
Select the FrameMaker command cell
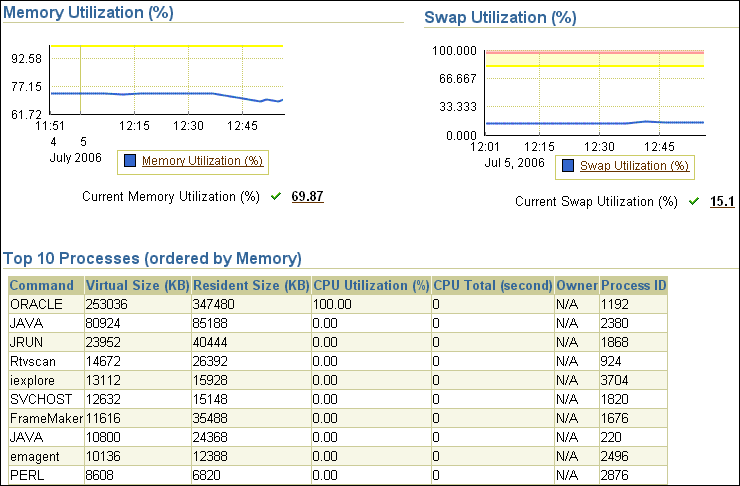click(44, 417)
